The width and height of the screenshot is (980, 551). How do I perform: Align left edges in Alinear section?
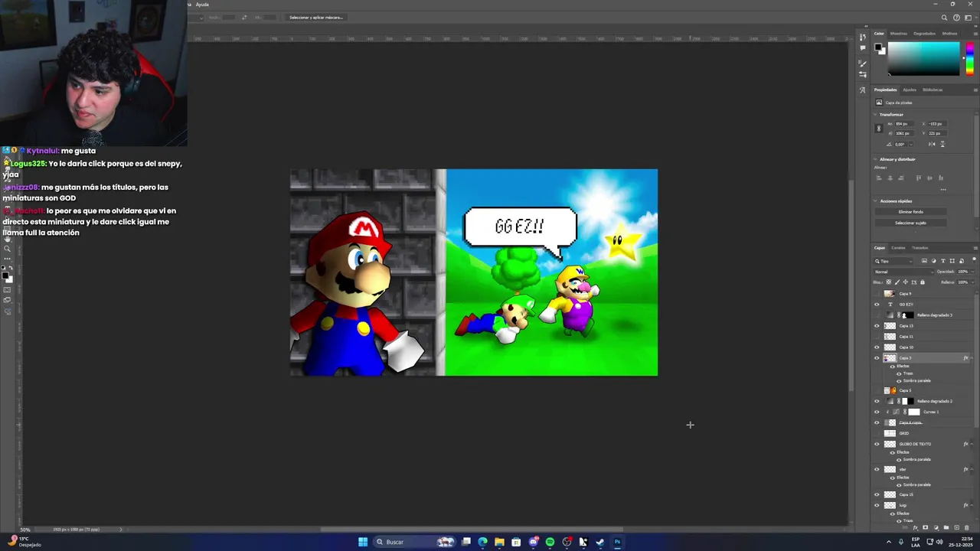click(879, 178)
